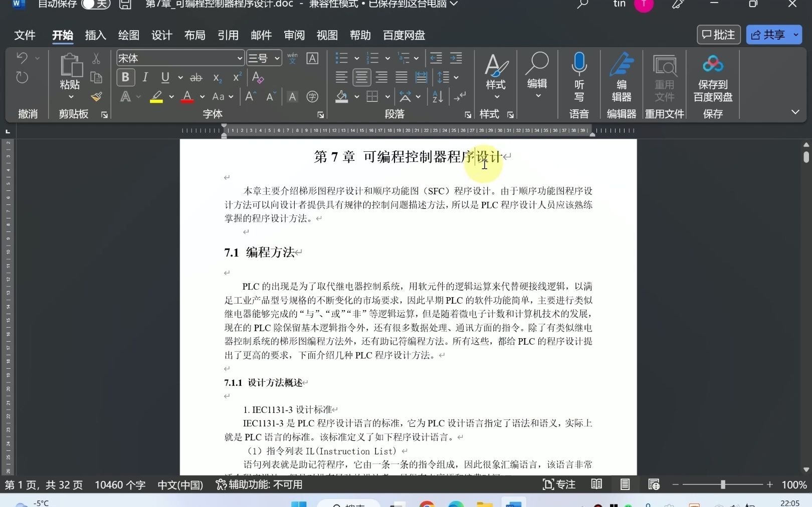
Task: Open the 文件 menu
Action: (25, 35)
